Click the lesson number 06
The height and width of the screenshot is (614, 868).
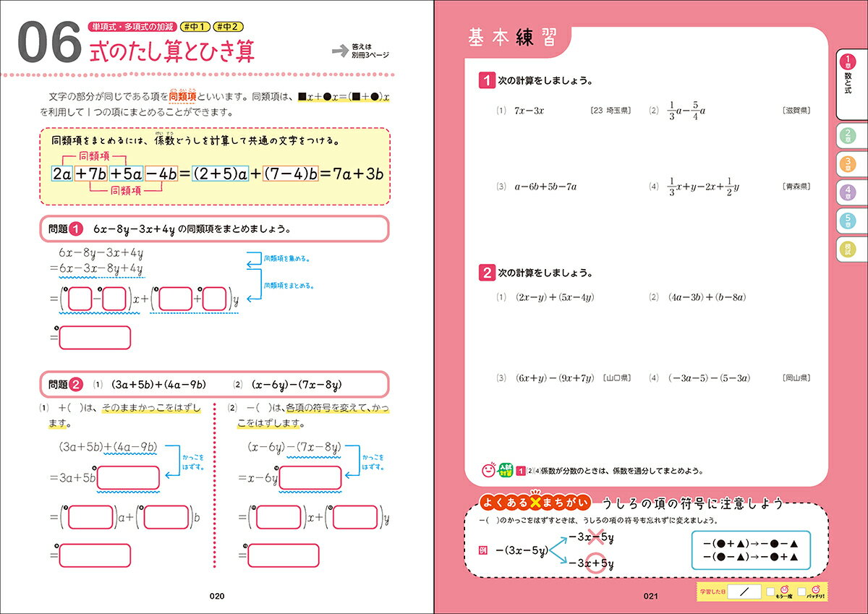[48, 43]
